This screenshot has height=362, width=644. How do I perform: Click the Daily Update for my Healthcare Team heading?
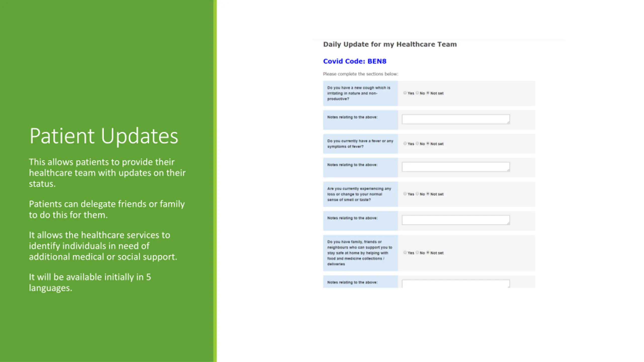tap(390, 44)
